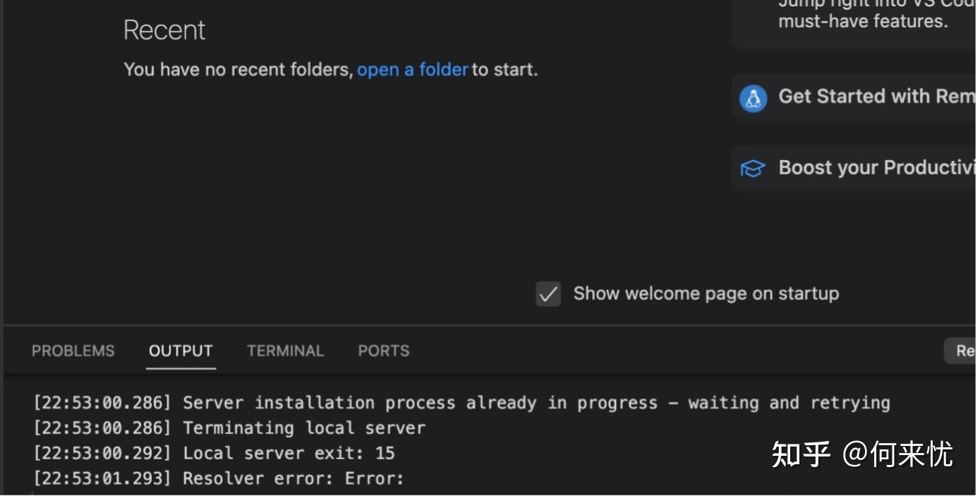The width and height of the screenshot is (980, 496).
Task: Click the "Show welcome page on startup" label
Action: tap(706, 294)
